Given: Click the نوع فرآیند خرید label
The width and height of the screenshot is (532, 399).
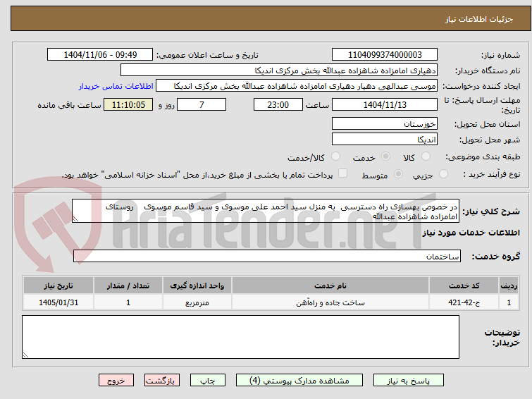Looking at the screenshot, I should tap(492, 174).
